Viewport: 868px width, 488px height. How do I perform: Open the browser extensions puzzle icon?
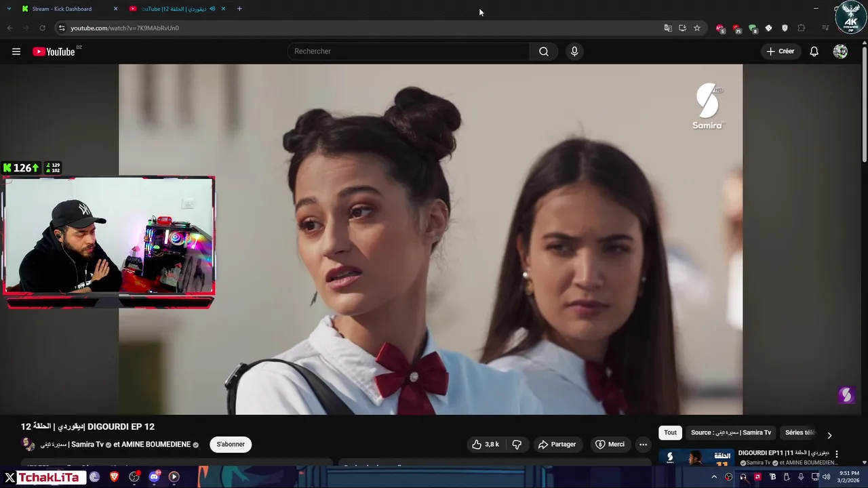tap(801, 28)
